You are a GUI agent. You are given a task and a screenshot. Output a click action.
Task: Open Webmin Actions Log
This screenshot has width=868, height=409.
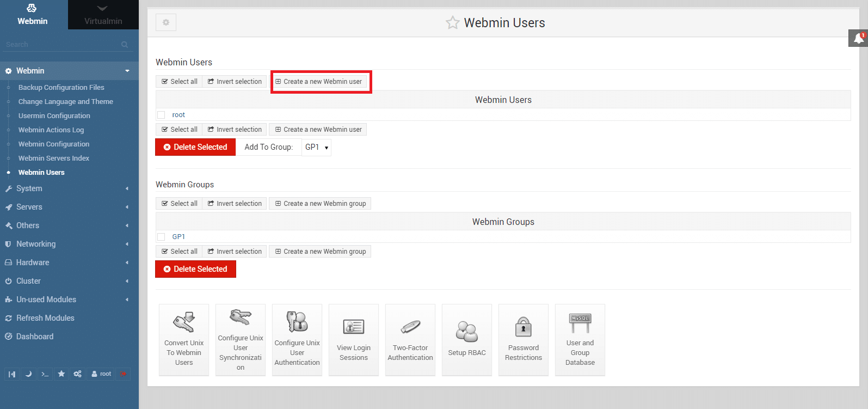[x=51, y=130]
